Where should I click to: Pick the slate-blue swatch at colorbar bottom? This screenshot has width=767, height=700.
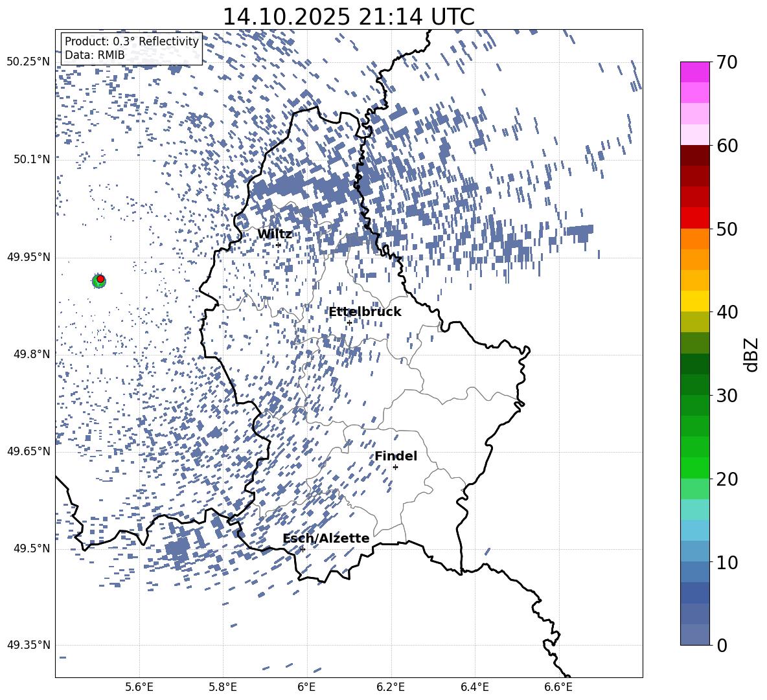point(694,635)
